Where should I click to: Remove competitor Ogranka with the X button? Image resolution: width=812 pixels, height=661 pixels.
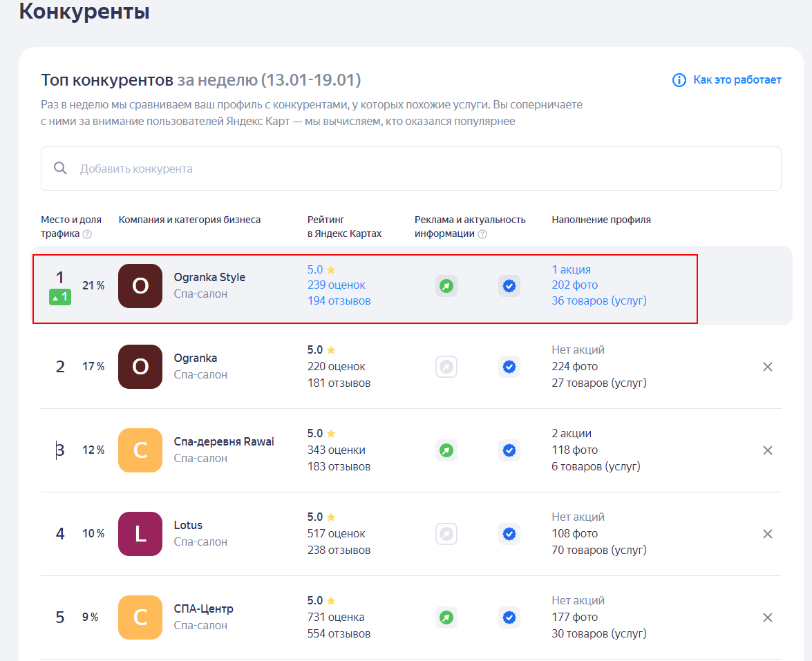pos(768,367)
